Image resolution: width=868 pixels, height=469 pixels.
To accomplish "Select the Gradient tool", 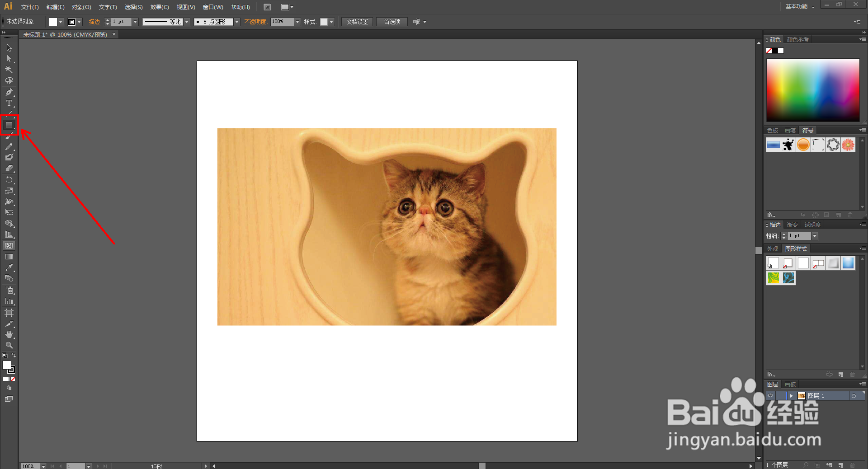I will pyautogui.click(x=9, y=257).
